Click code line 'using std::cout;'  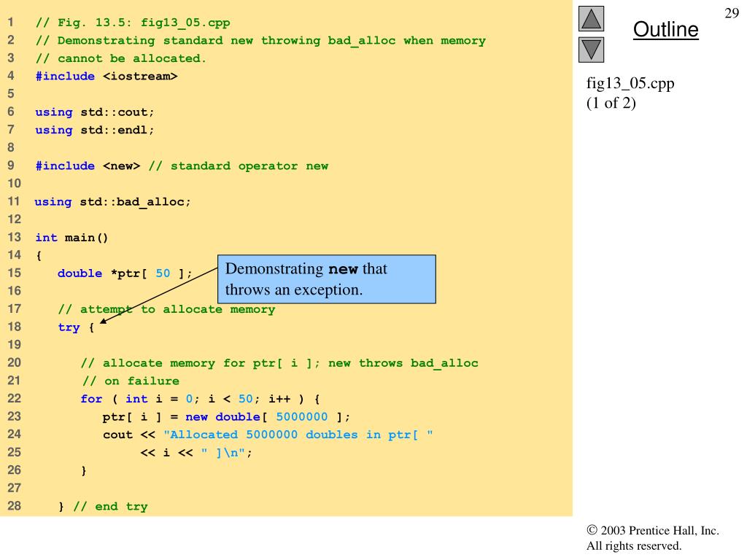[x=95, y=112]
